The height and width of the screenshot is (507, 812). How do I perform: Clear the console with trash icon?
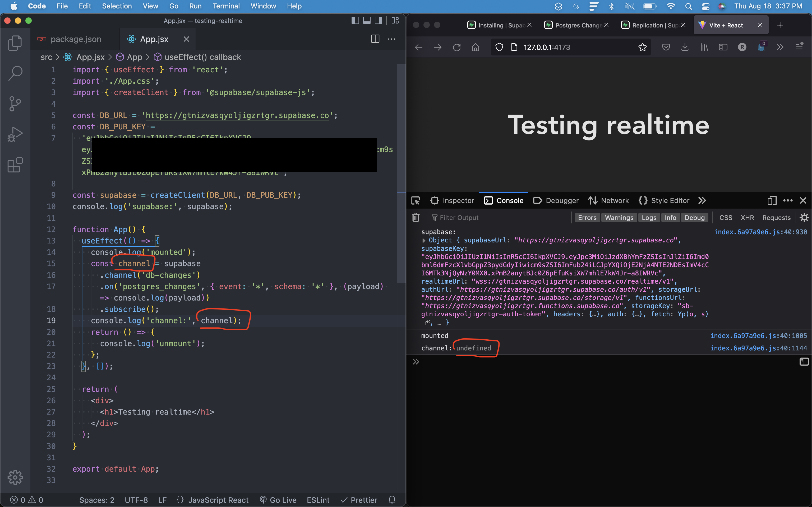coord(416,218)
